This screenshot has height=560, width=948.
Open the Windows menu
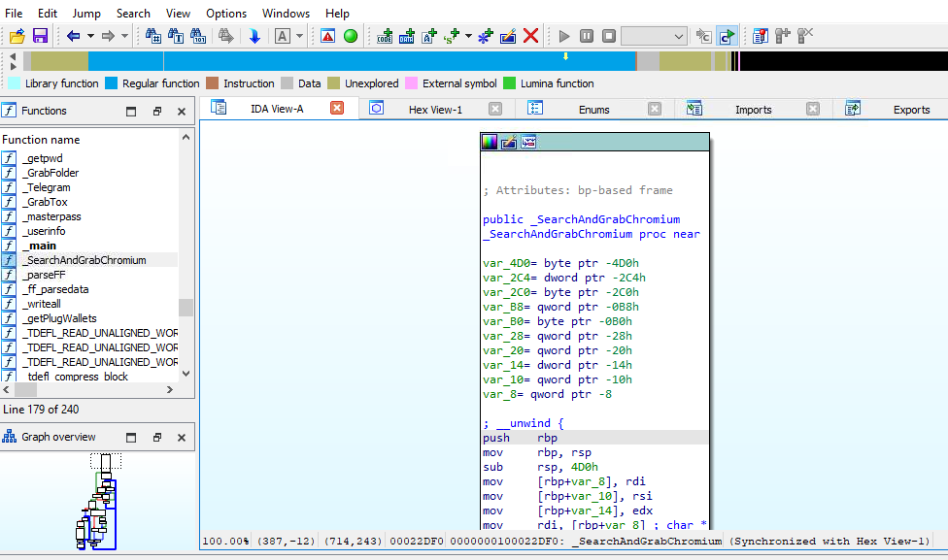286,14
